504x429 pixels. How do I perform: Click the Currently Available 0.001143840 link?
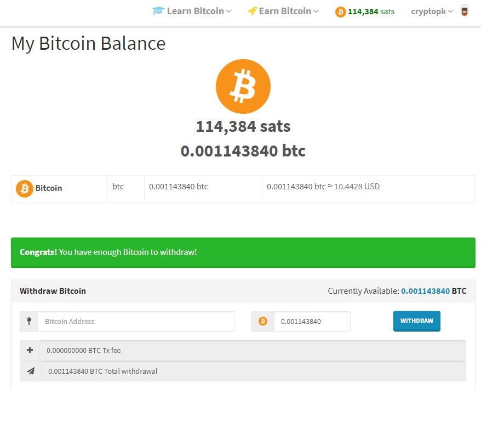[x=425, y=291]
